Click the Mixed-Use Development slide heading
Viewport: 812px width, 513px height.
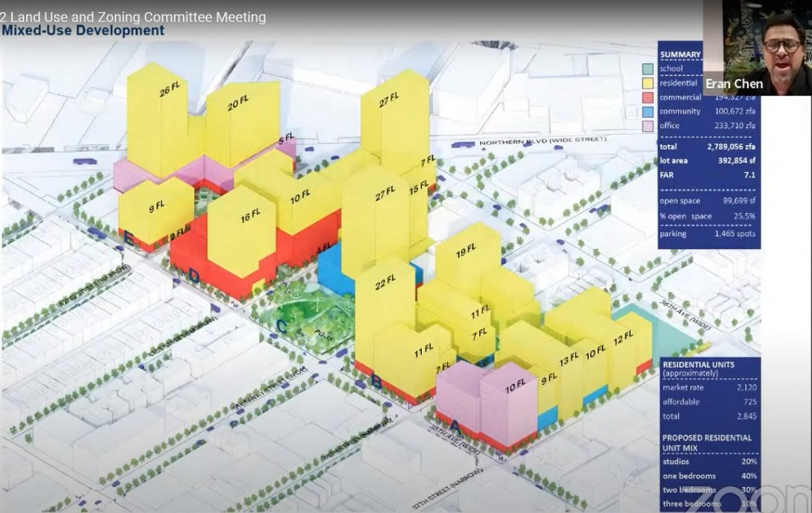pyautogui.click(x=83, y=31)
